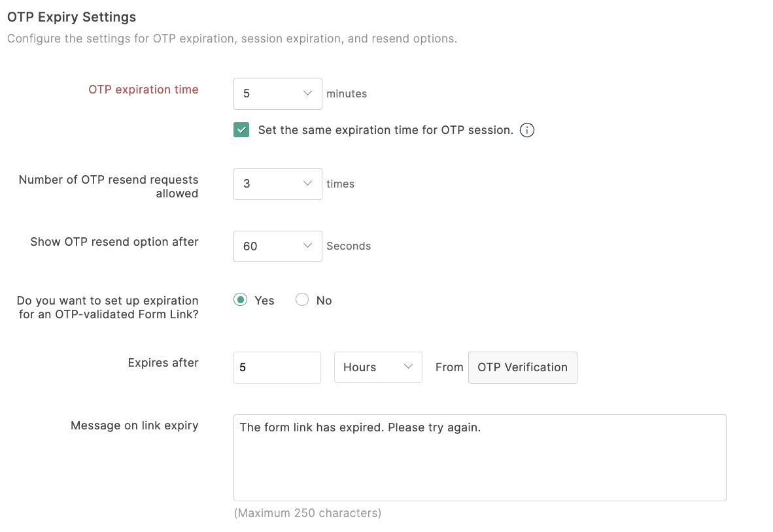Click the OTP Verification button

tap(523, 367)
